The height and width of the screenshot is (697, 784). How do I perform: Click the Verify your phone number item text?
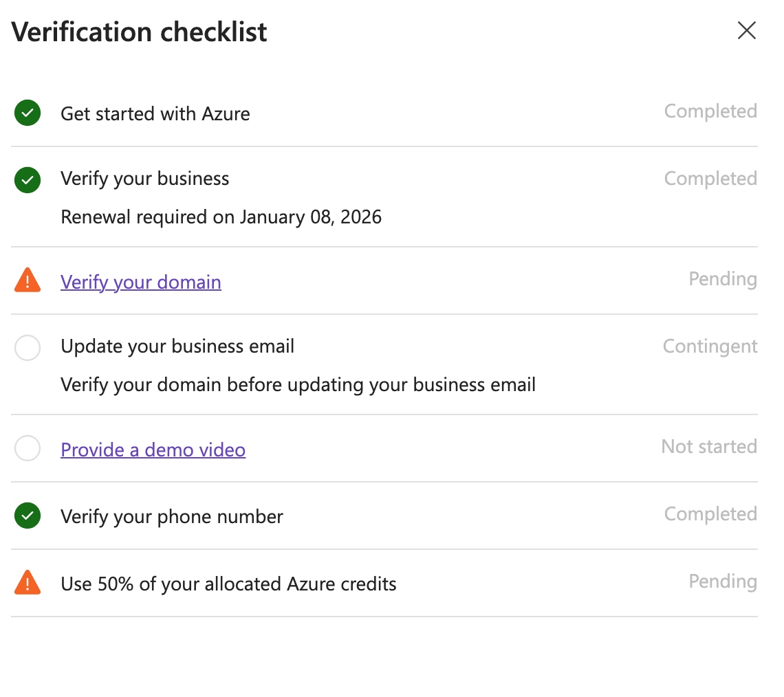[x=172, y=517]
